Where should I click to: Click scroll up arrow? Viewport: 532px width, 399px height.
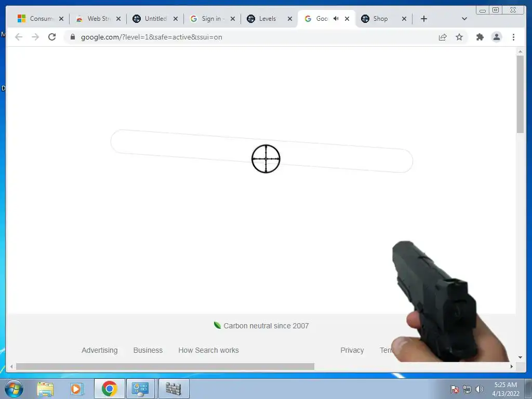click(x=520, y=51)
